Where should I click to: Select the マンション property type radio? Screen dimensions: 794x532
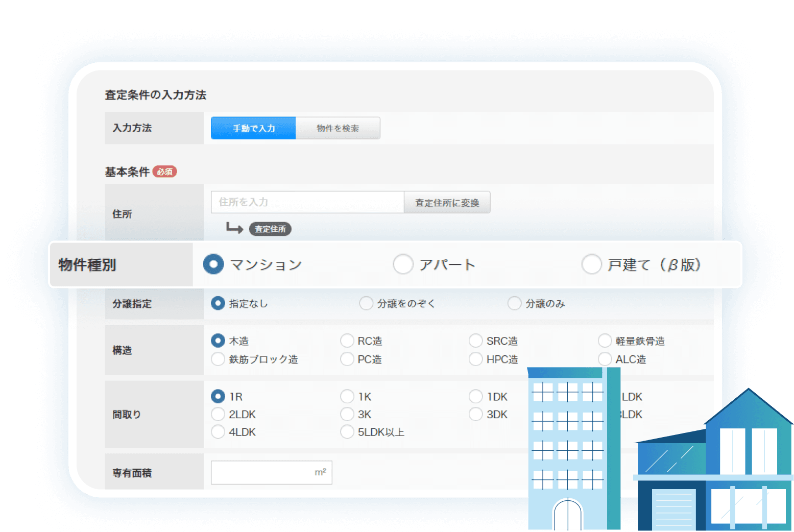tap(213, 264)
